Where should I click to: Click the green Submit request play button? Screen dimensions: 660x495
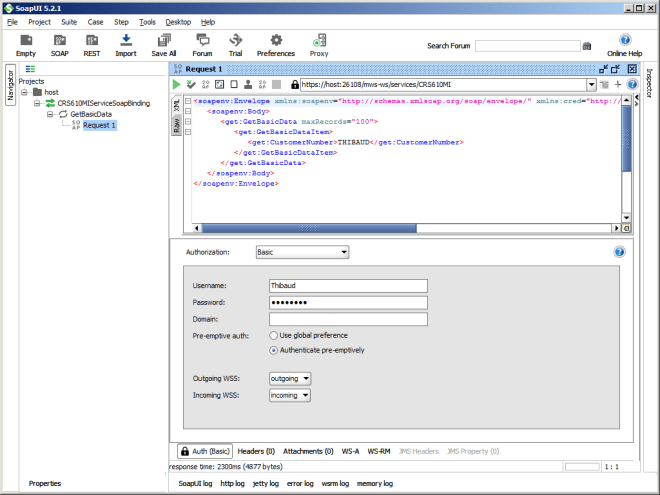[177, 85]
